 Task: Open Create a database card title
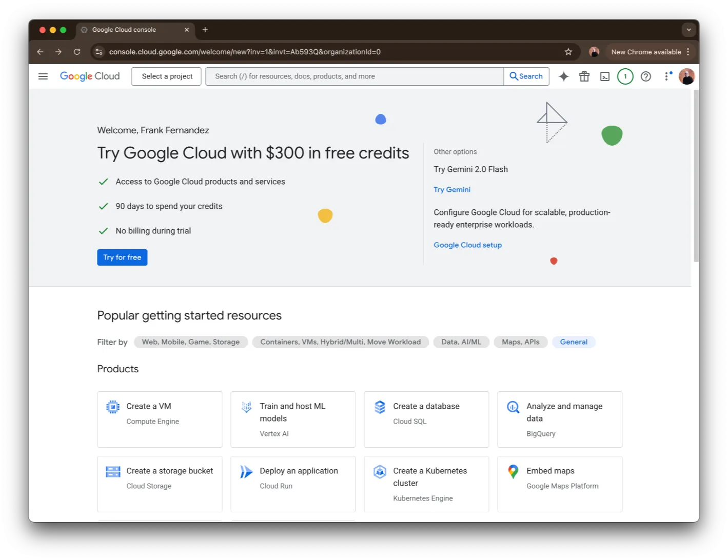(x=426, y=406)
